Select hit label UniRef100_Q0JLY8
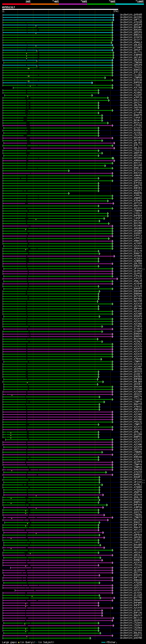146x644 pixels. coord(131,251)
